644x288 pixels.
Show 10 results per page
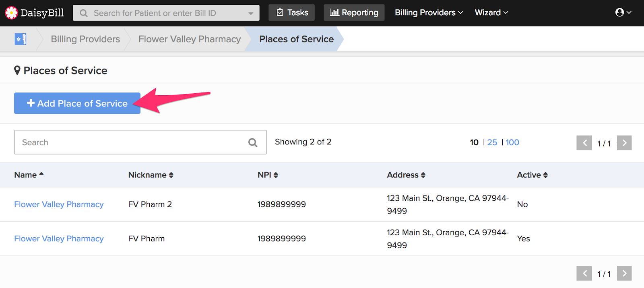474,142
